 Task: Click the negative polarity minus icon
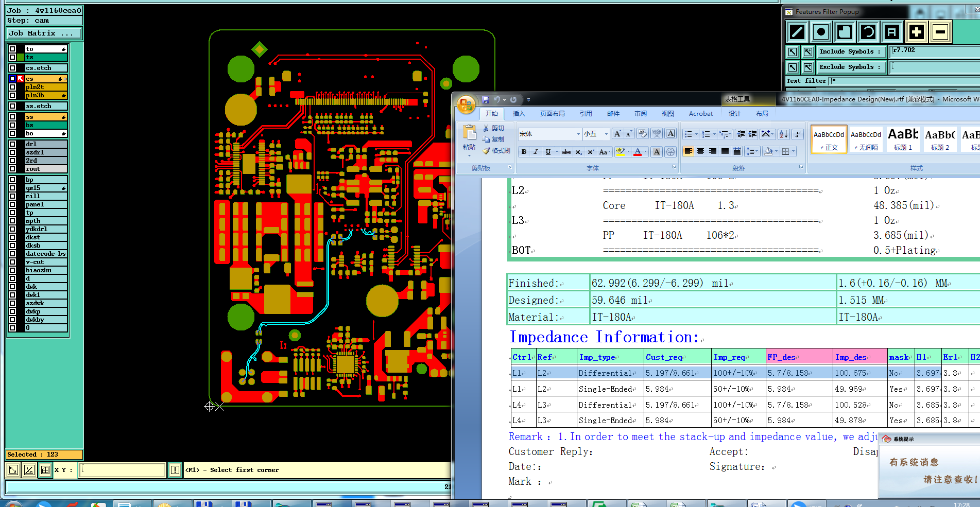[x=940, y=32]
